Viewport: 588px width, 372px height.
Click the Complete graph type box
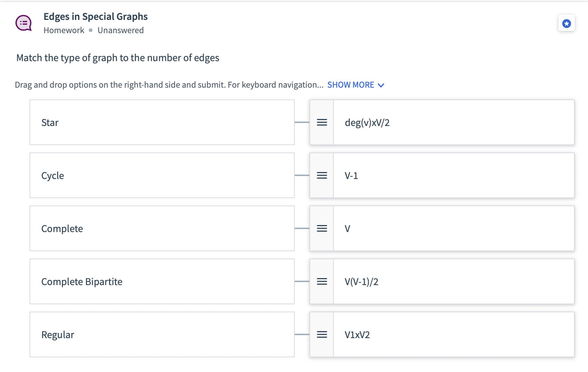click(162, 228)
